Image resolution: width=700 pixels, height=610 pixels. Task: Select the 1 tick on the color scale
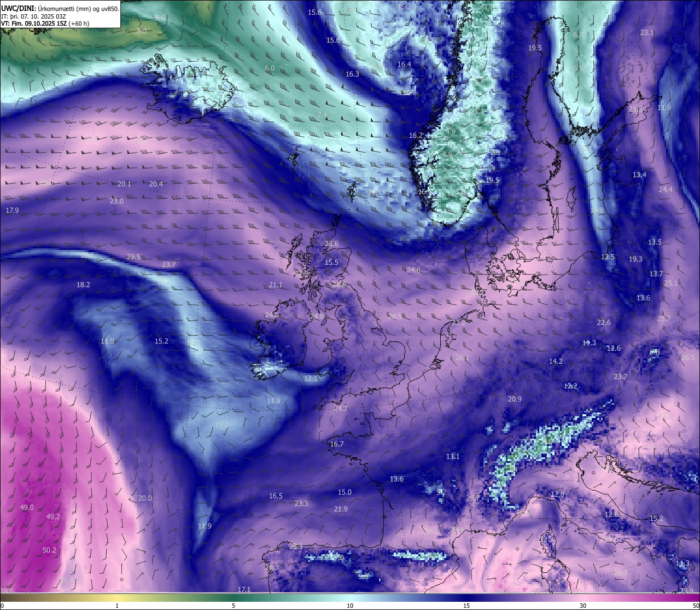pos(117,606)
